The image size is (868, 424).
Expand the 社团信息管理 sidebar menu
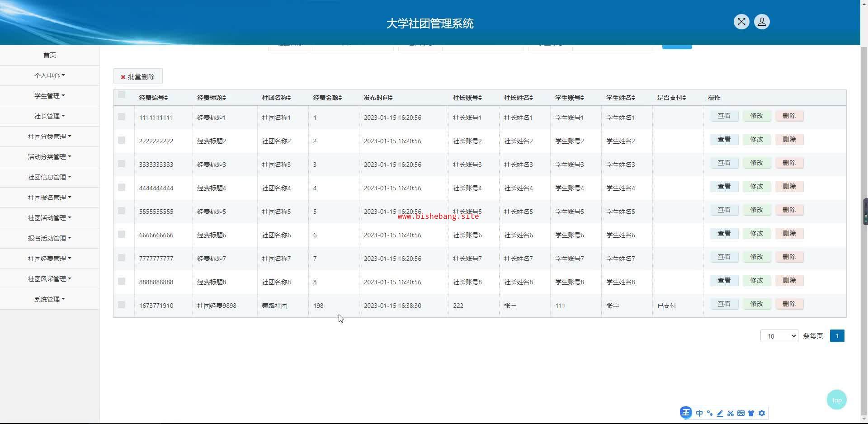(x=50, y=177)
